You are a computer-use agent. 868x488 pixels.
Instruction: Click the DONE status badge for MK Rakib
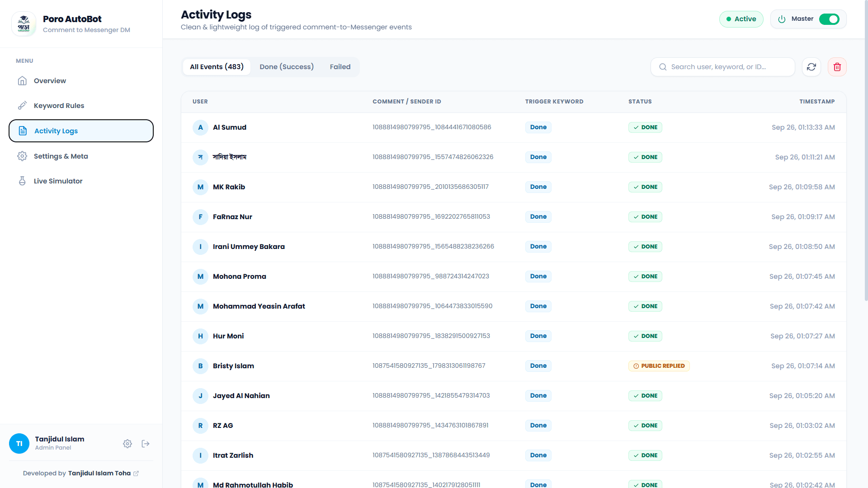click(645, 187)
